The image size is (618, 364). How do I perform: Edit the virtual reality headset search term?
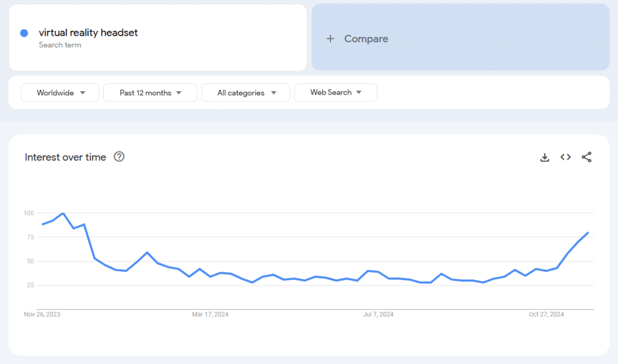click(x=88, y=33)
